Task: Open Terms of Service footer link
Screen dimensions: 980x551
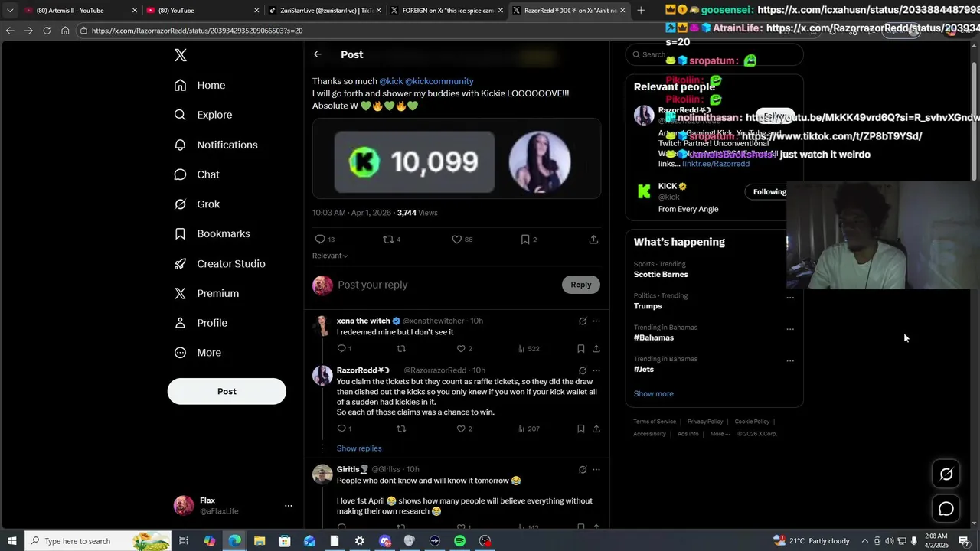Action: pyautogui.click(x=655, y=422)
